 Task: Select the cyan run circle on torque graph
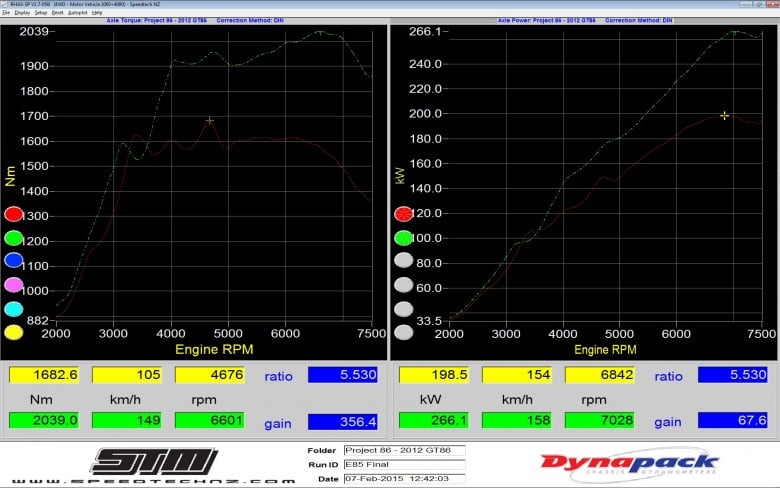tap(13, 309)
